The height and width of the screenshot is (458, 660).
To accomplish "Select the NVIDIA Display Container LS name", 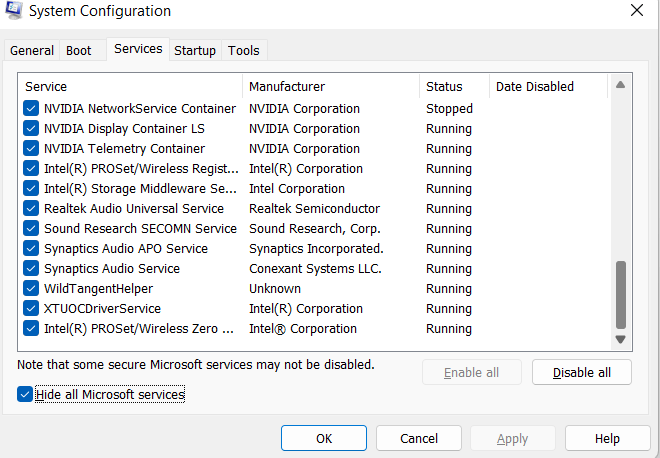I will tap(124, 128).
